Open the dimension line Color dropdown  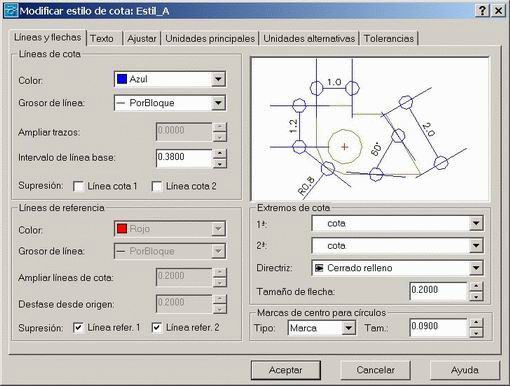point(218,79)
